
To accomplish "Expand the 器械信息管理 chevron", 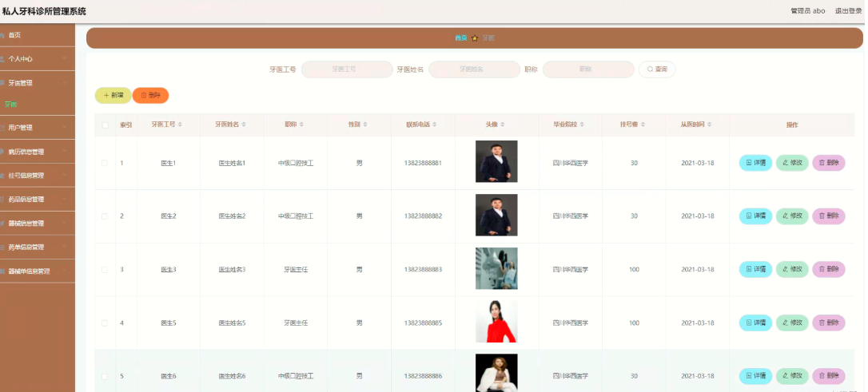I will tap(64, 223).
